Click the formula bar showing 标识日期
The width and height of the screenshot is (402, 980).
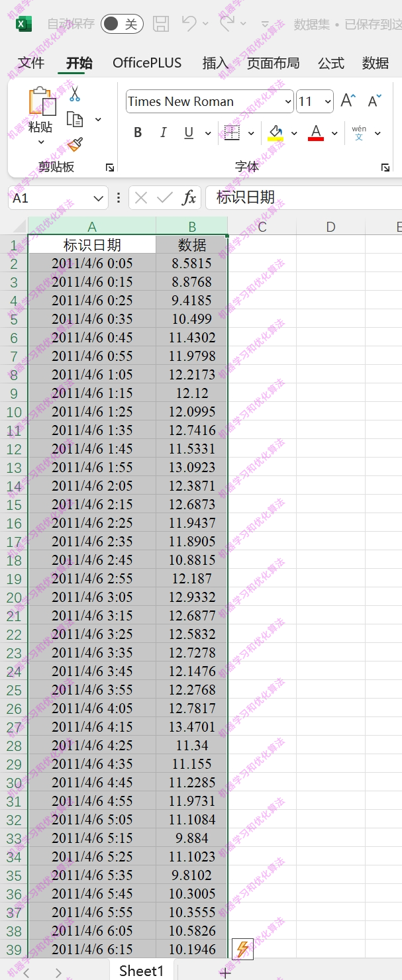[x=303, y=197]
